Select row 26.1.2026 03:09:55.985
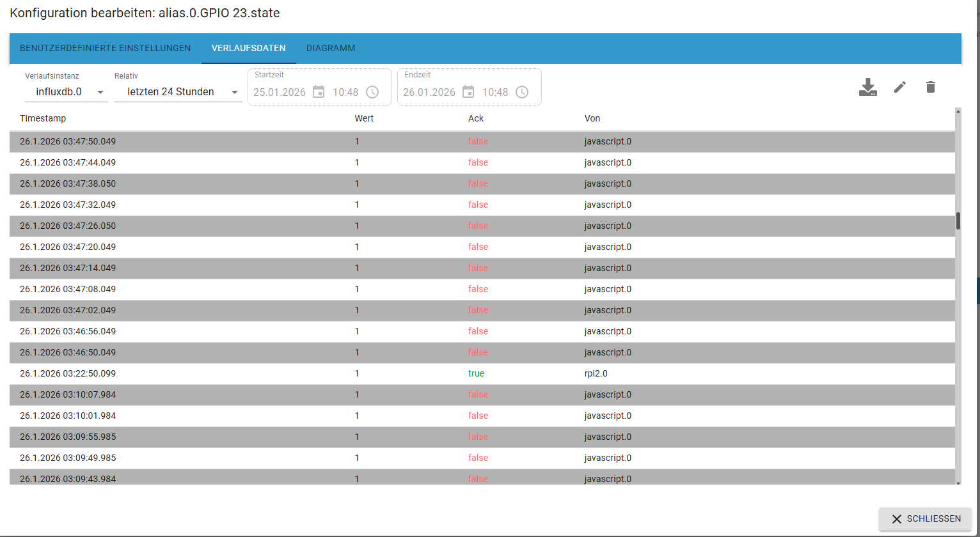Viewport: 980px width, 537px height. 482,437
